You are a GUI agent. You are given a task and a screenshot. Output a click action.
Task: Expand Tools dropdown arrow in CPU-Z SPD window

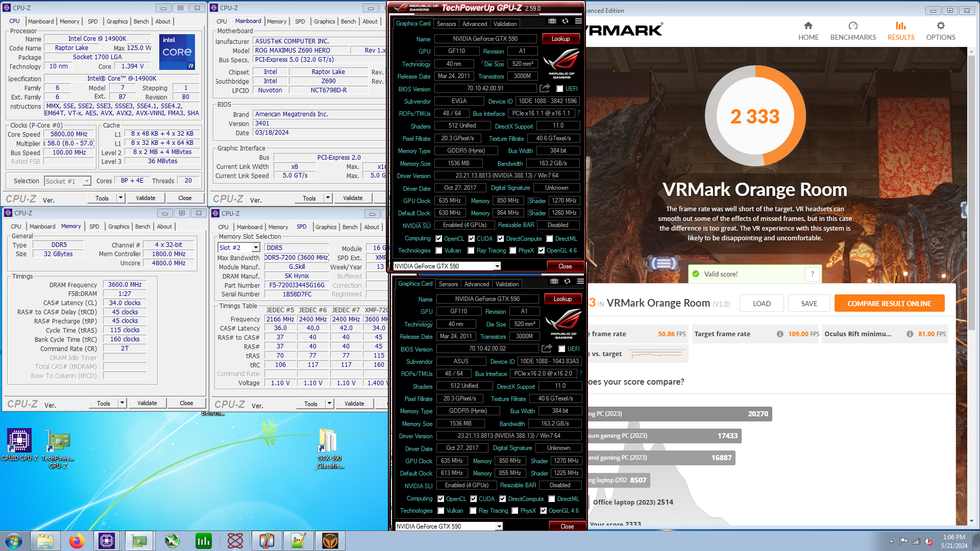tap(330, 404)
